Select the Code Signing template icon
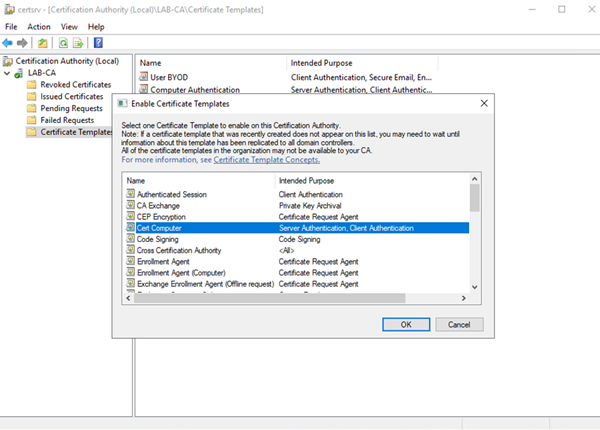The height and width of the screenshot is (430, 600). click(130, 239)
